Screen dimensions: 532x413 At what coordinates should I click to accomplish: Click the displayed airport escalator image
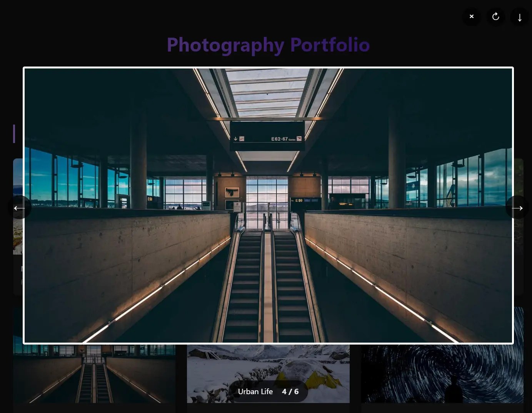[268, 206]
